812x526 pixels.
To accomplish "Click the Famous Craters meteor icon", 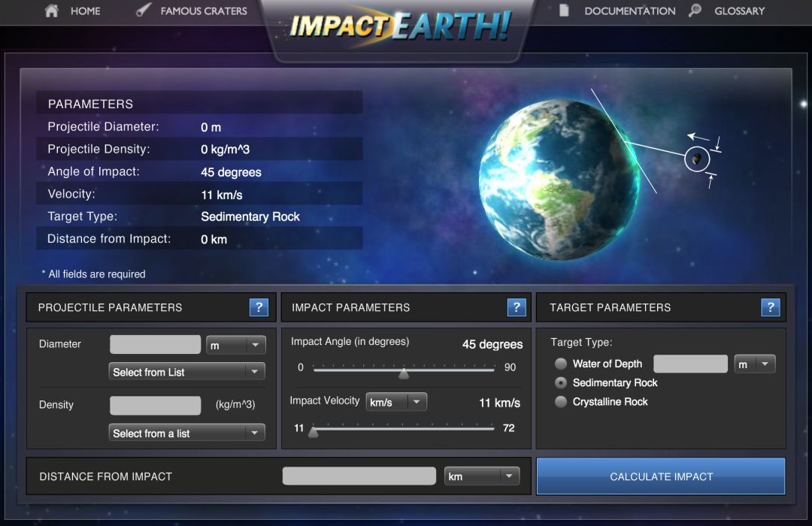I will pyautogui.click(x=144, y=9).
